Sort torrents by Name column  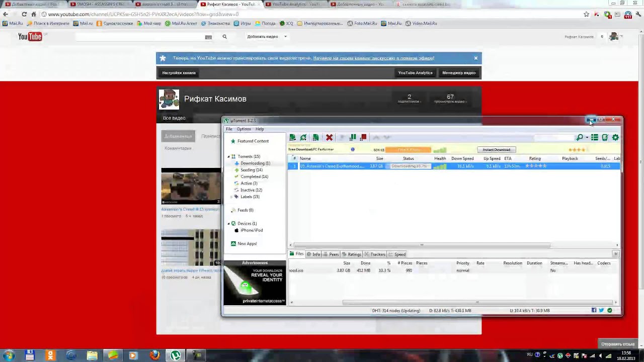click(x=305, y=158)
